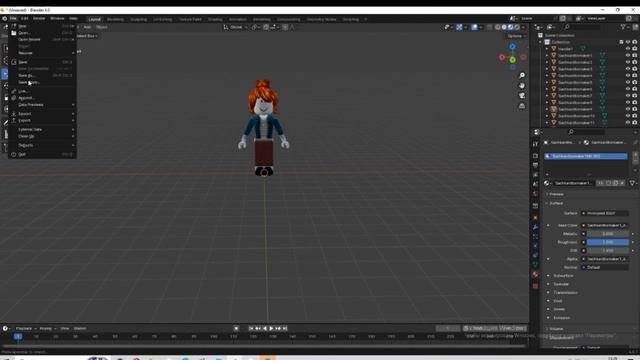
Task: Expand the Preview panel
Action: point(556,194)
